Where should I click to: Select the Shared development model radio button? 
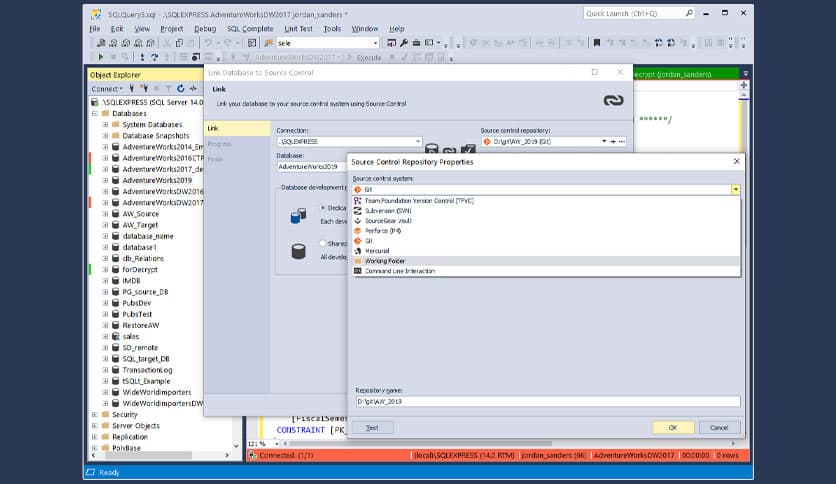(x=323, y=244)
